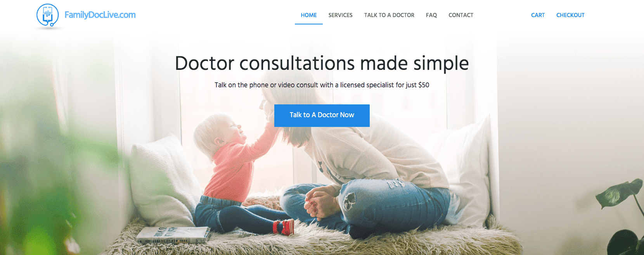The height and width of the screenshot is (255, 644).
Task: View the CART link
Action: (x=538, y=15)
